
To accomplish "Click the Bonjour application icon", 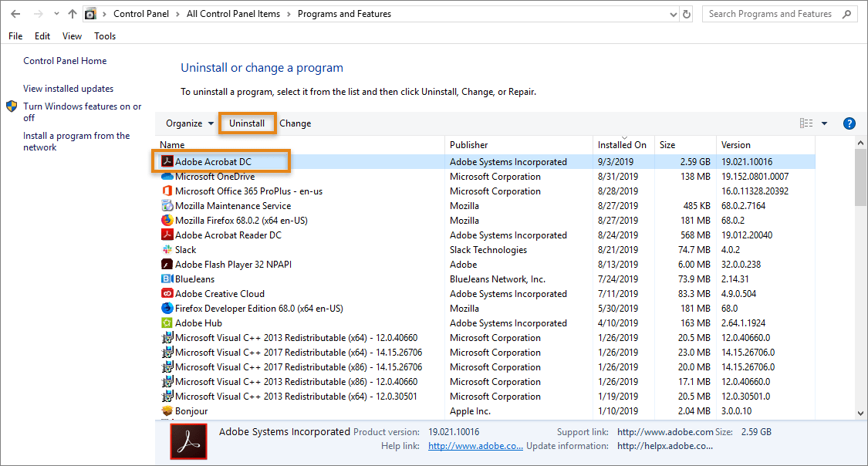I will pyautogui.click(x=167, y=410).
